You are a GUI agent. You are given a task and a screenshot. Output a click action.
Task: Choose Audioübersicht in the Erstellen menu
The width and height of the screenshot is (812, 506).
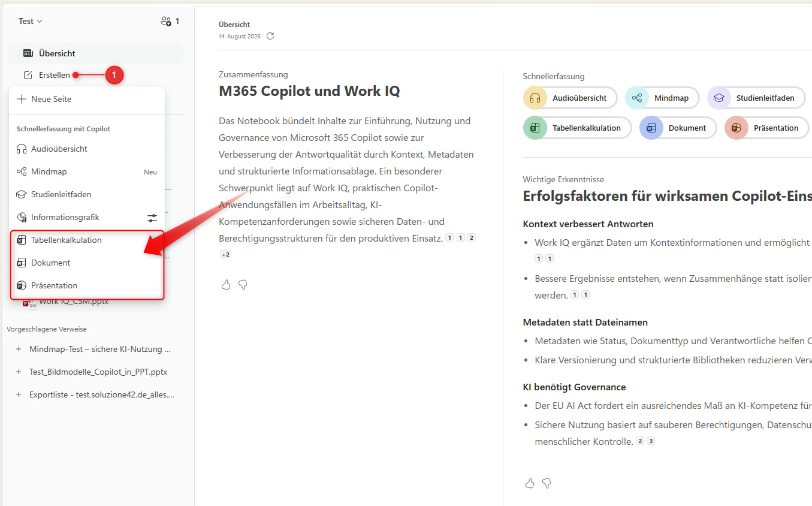[x=87, y=149]
